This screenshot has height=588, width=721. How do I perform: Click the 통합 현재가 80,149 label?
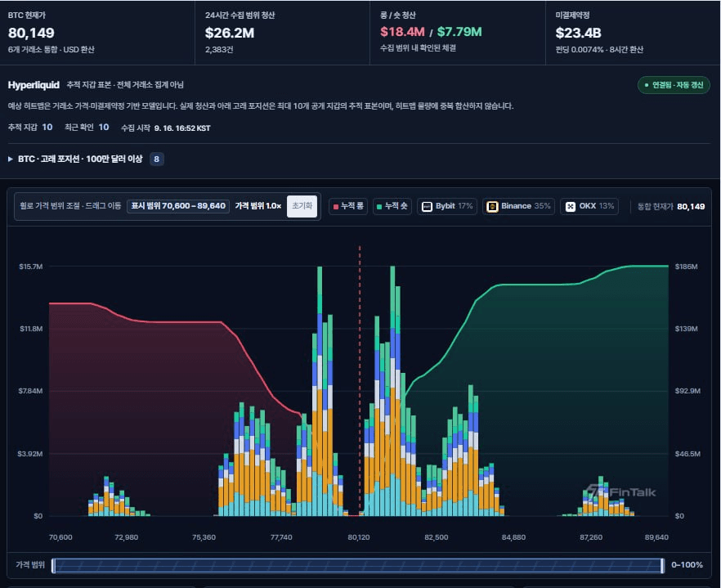click(671, 207)
